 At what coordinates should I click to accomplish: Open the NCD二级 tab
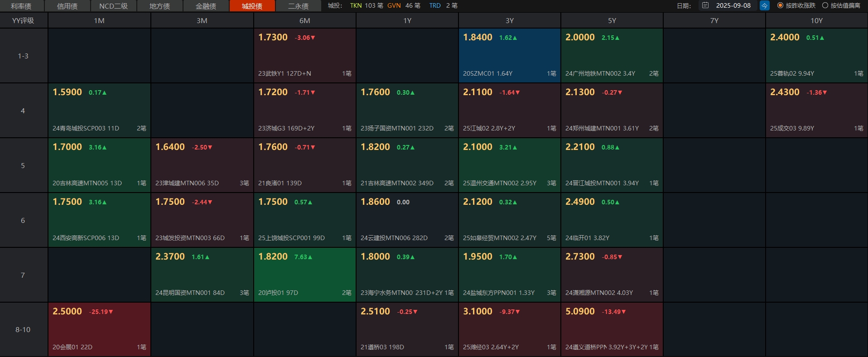click(113, 6)
